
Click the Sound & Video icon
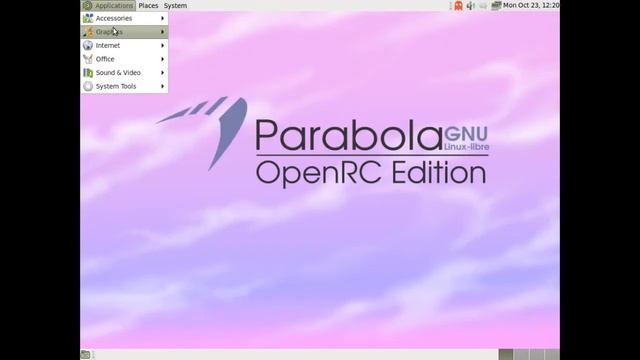(88, 73)
